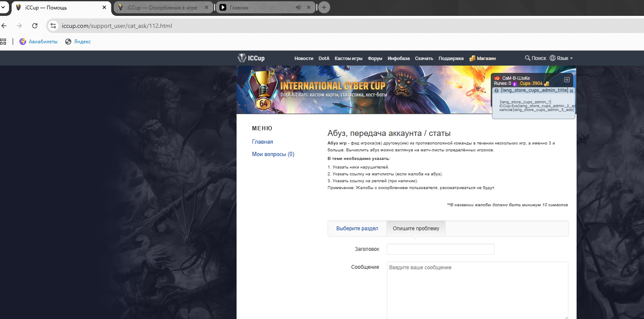Open Мои вопросы (0) link
The width and height of the screenshot is (644, 319).
click(x=273, y=154)
